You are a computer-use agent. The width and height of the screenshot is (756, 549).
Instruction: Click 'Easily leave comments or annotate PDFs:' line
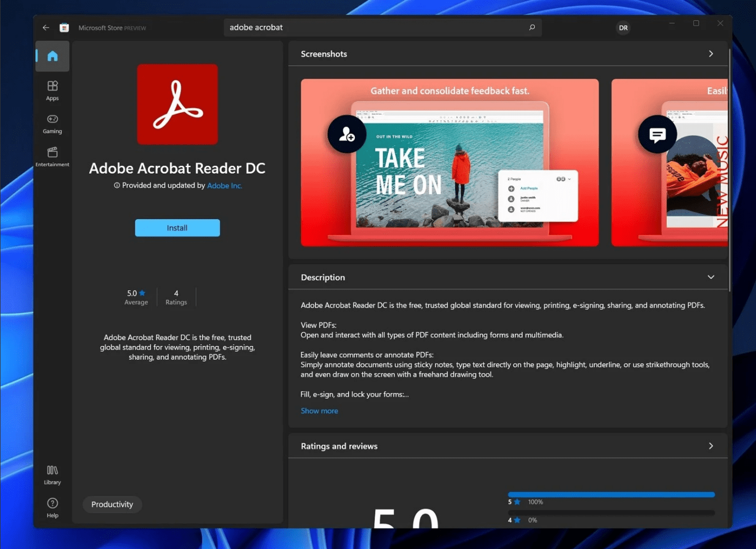(x=367, y=355)
